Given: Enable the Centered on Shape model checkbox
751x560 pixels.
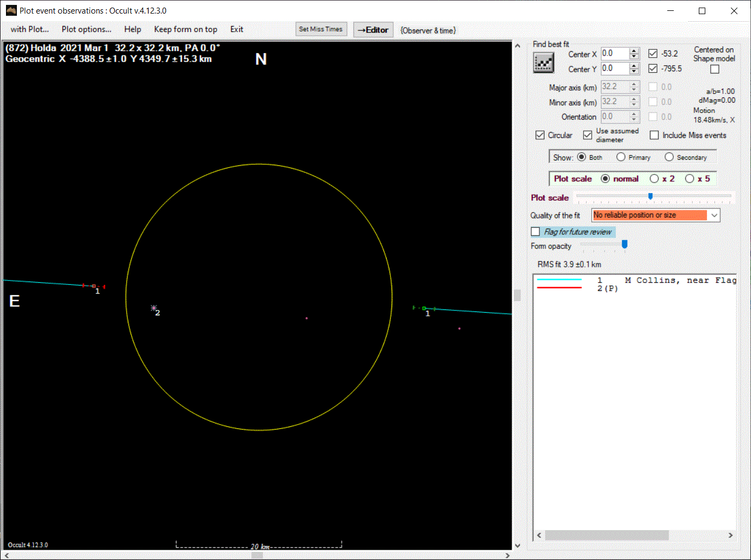Looking at the screenshot, I should [715, 69].
